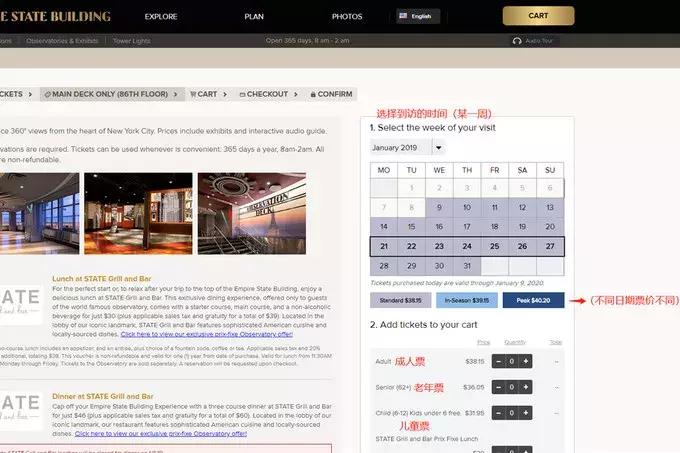
Task: Click the Child price $31.95 text
Action: point(474,413)
